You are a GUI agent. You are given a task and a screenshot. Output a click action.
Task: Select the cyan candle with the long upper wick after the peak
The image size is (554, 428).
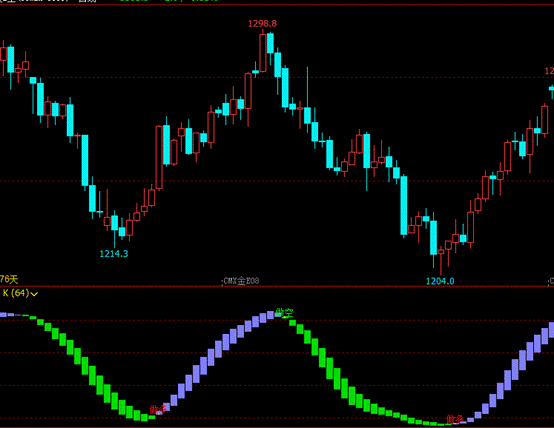307,100
